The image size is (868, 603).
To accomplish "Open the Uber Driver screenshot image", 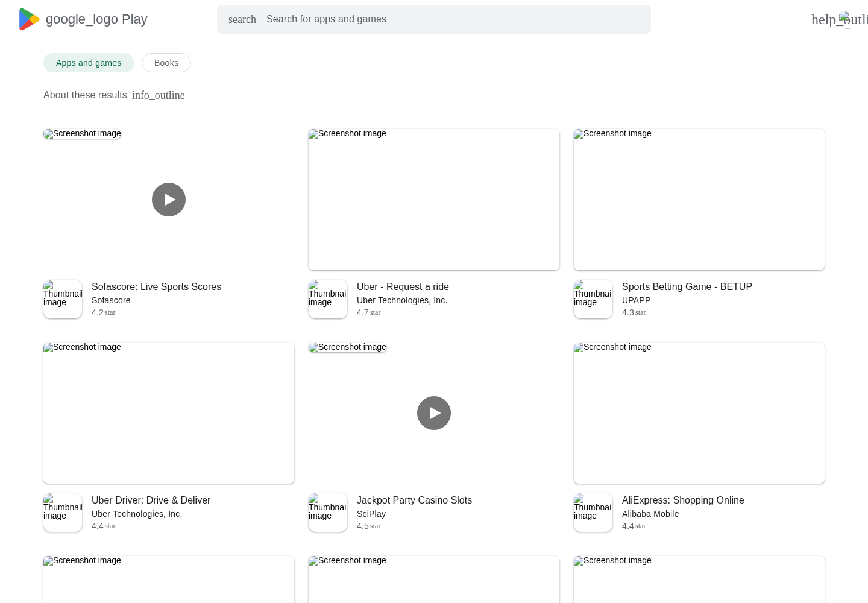I will (169, 413).
